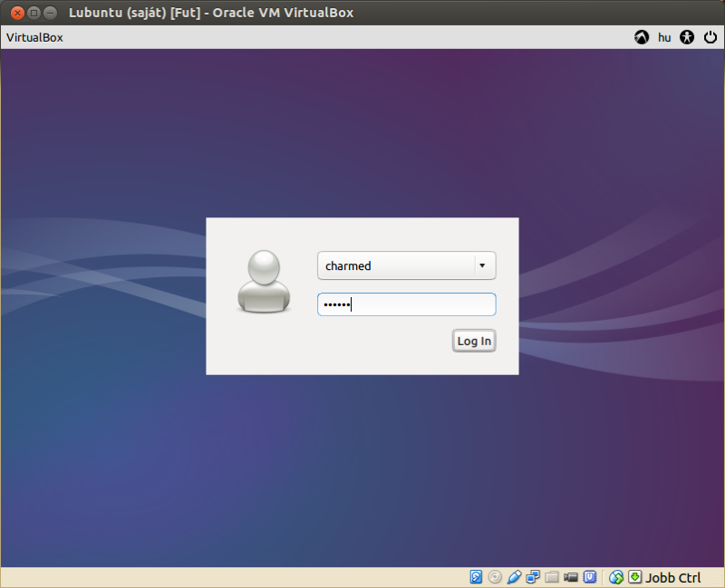Click the shared folders status icon

[x=552, y=577]
